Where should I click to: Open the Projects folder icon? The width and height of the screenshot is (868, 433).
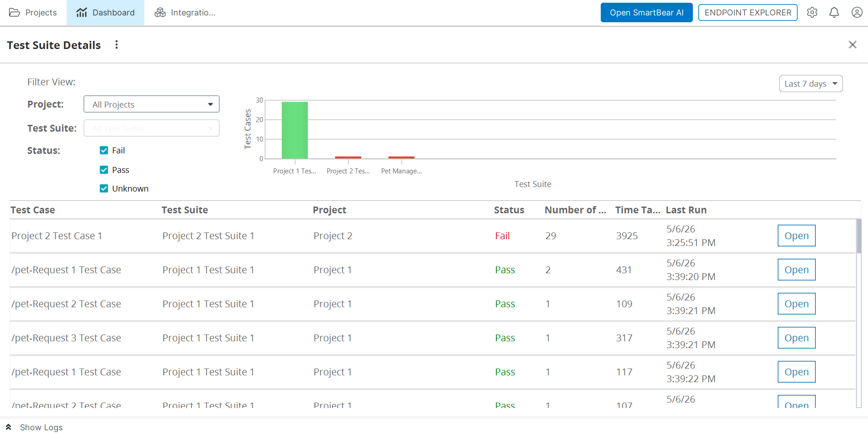15,13
